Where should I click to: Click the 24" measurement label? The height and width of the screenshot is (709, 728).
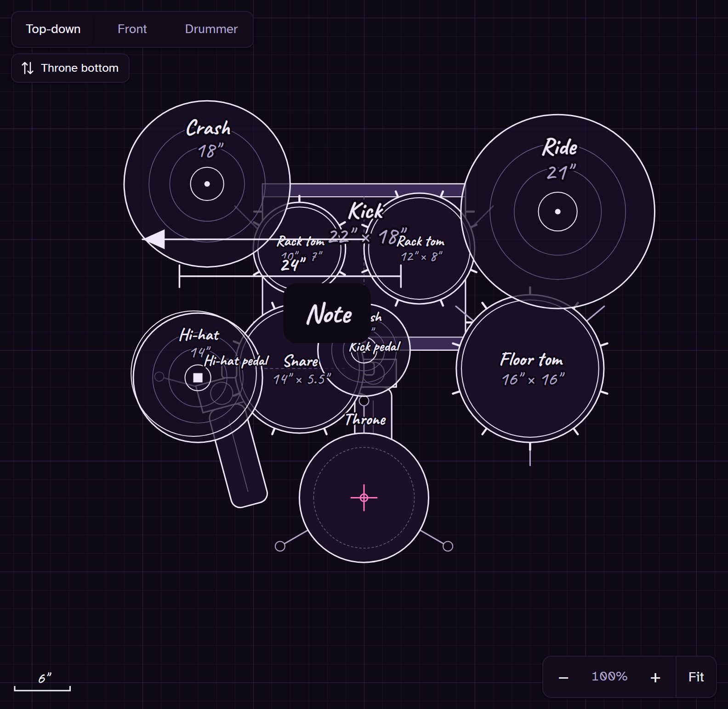[x=293, y=265]
